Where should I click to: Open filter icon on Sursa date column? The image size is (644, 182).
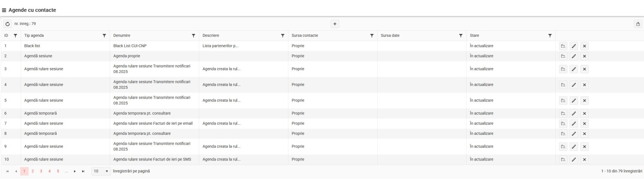(x=460, y=36)
